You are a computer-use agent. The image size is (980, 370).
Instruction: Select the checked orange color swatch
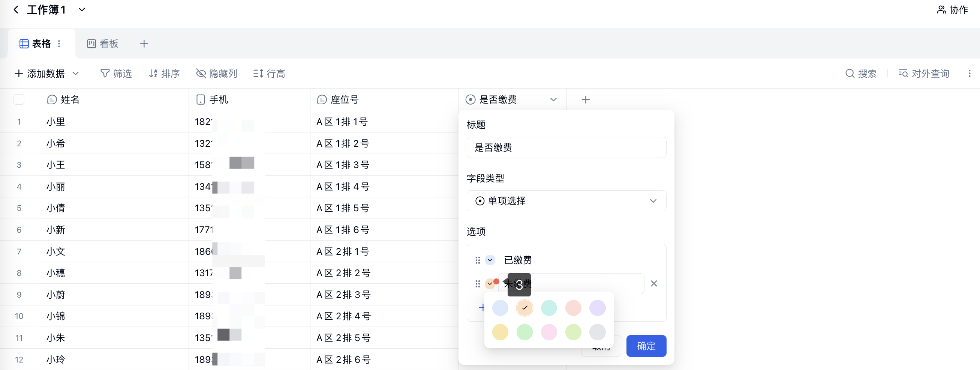click(x=524, y=308)
